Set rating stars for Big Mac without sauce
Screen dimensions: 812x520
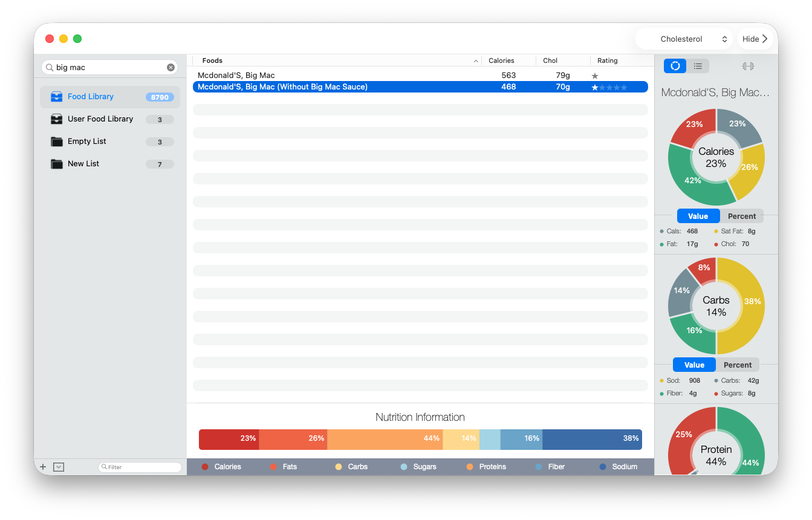click(609, 87)
